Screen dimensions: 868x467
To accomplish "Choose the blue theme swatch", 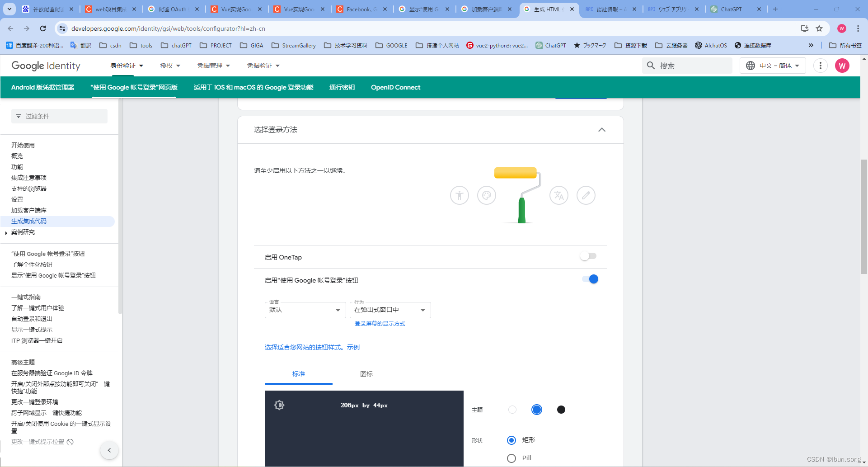I will pos(537,410).
